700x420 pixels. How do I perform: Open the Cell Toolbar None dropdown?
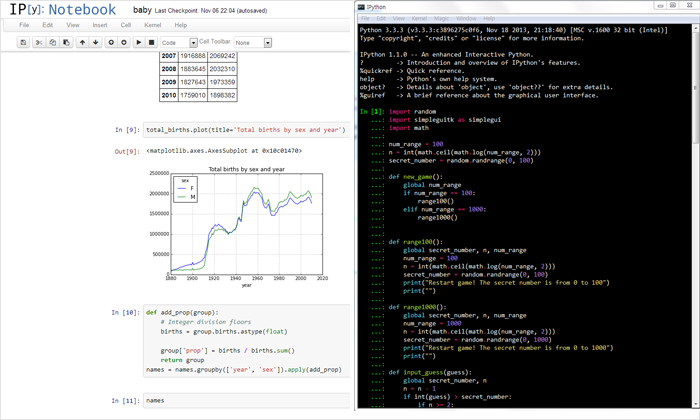[x=253, y=42]
